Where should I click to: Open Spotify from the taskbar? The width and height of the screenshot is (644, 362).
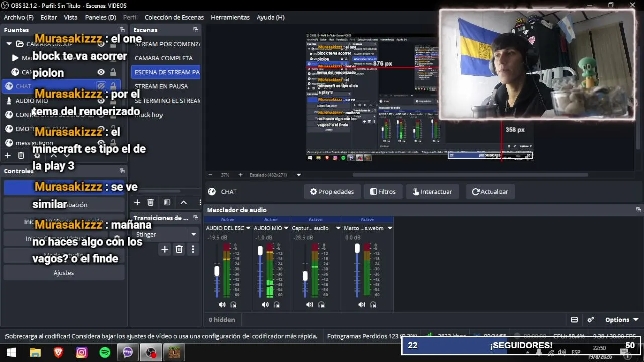click(x=105, y=353)
